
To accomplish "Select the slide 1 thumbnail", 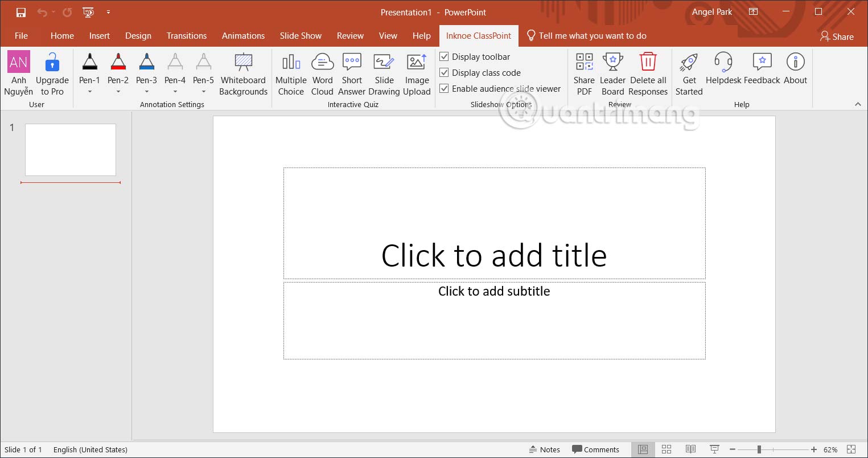I will [71, 150].
